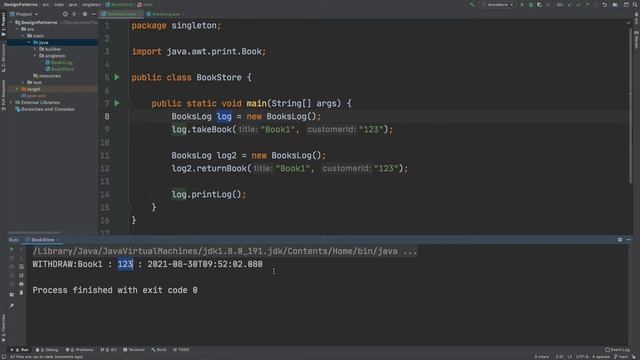Expand the builder package
The height and width of the screenshot is (360, 640).
(x=35, y=49)
